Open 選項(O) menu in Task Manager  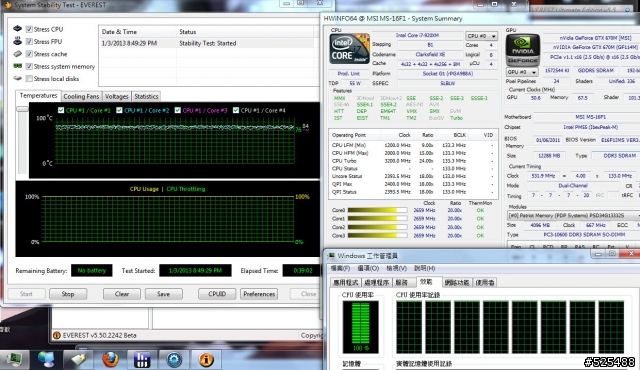[368, 268]
